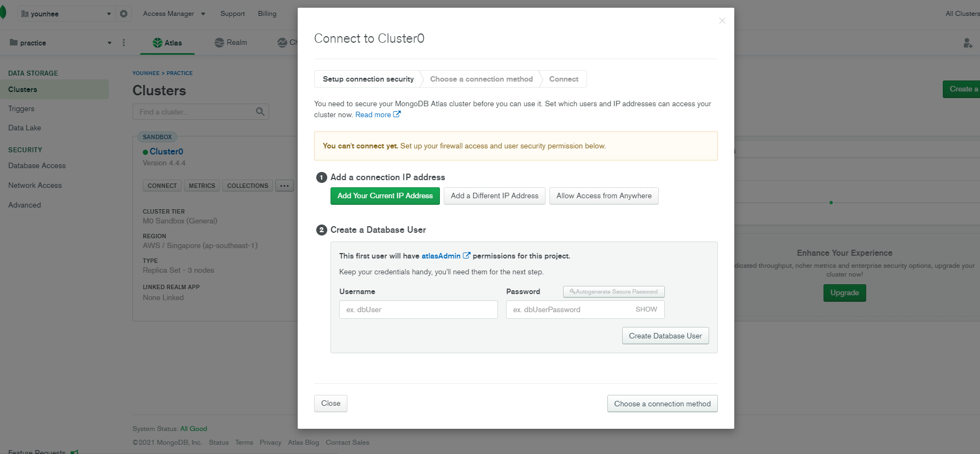Open the Billing page
Viewport: 980px width, 454px height.
[267, 14]
